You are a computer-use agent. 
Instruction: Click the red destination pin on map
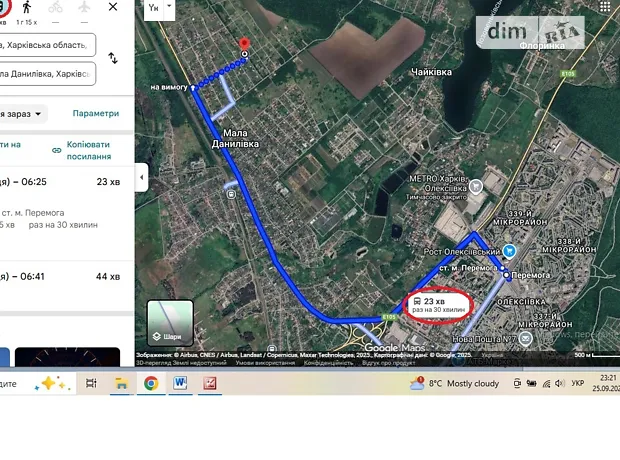pyautogui.click(x=242, y=45)
